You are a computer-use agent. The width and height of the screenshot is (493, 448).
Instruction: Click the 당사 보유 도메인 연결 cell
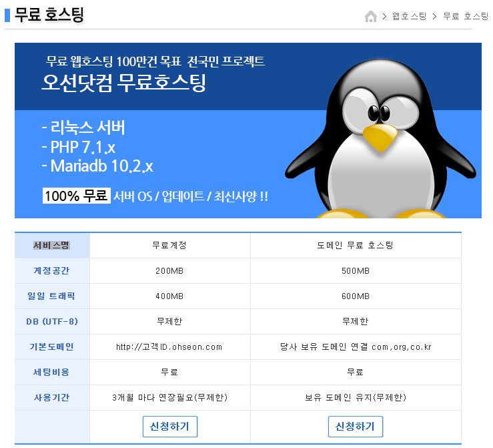[x=356, y=347]
